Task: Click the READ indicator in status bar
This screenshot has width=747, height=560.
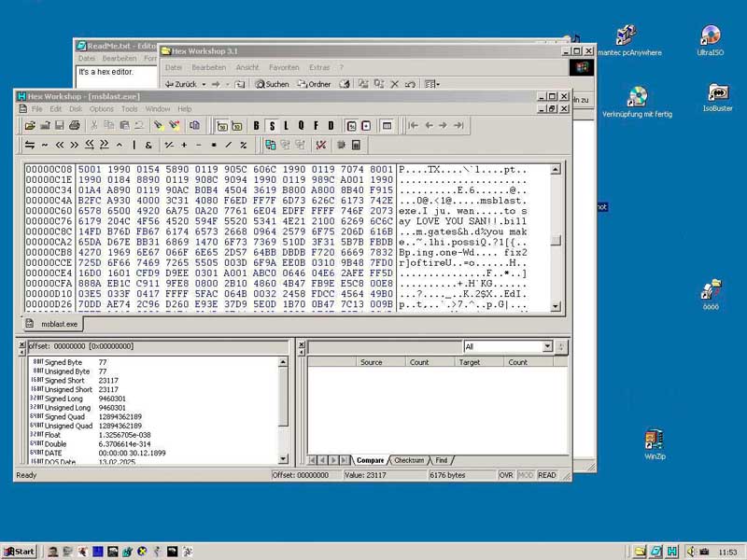Action: 547,475
